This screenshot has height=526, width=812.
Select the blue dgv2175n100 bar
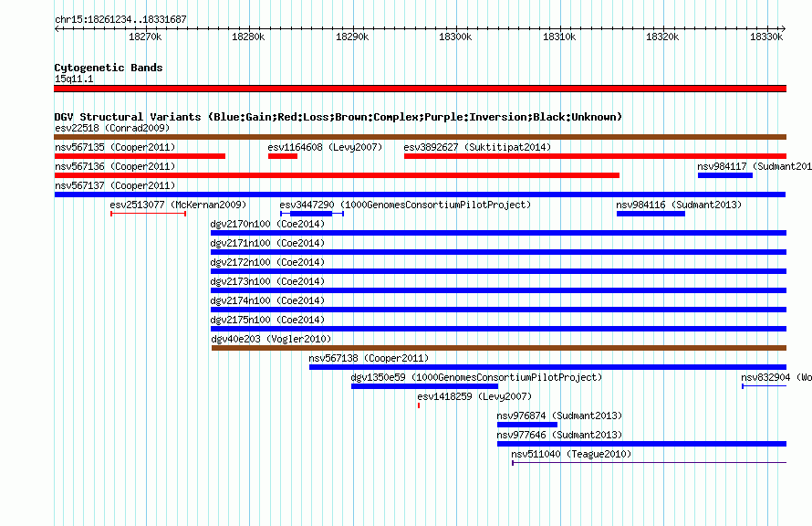point(499,329)
